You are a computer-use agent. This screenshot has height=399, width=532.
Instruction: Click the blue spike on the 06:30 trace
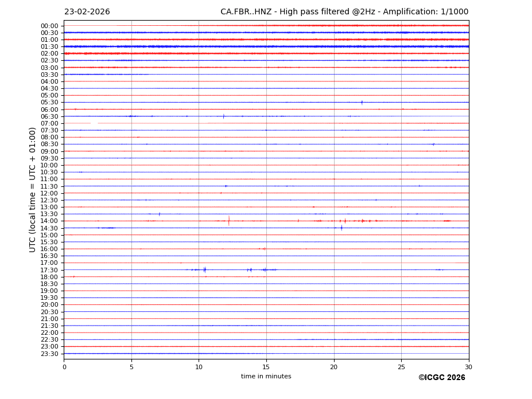[x=223, y=116]
